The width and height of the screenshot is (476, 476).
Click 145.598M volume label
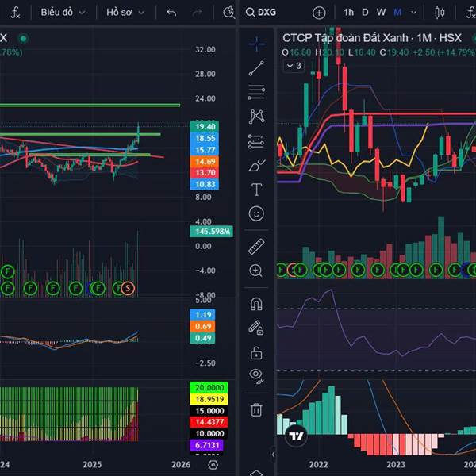click(x=212, y=232)
